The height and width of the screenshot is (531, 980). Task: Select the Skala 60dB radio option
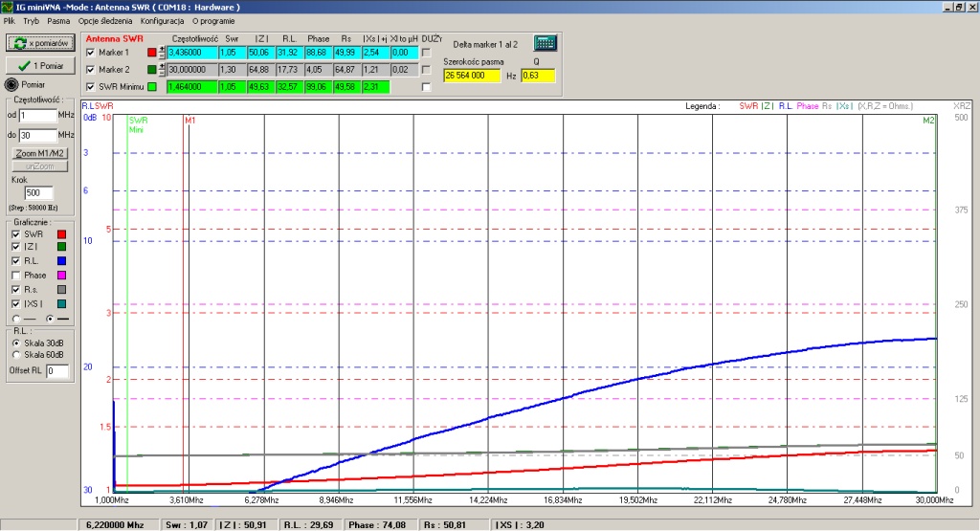click(14, 354)
